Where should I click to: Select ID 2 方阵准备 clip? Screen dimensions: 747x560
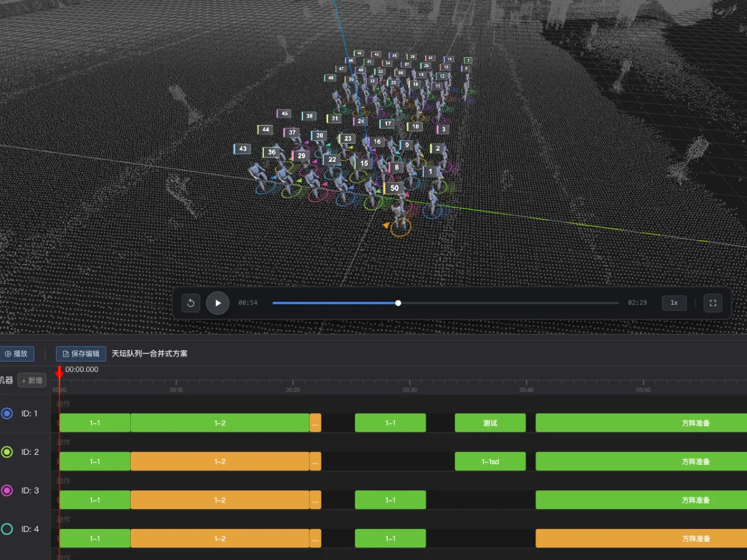(x=641, y=462)
